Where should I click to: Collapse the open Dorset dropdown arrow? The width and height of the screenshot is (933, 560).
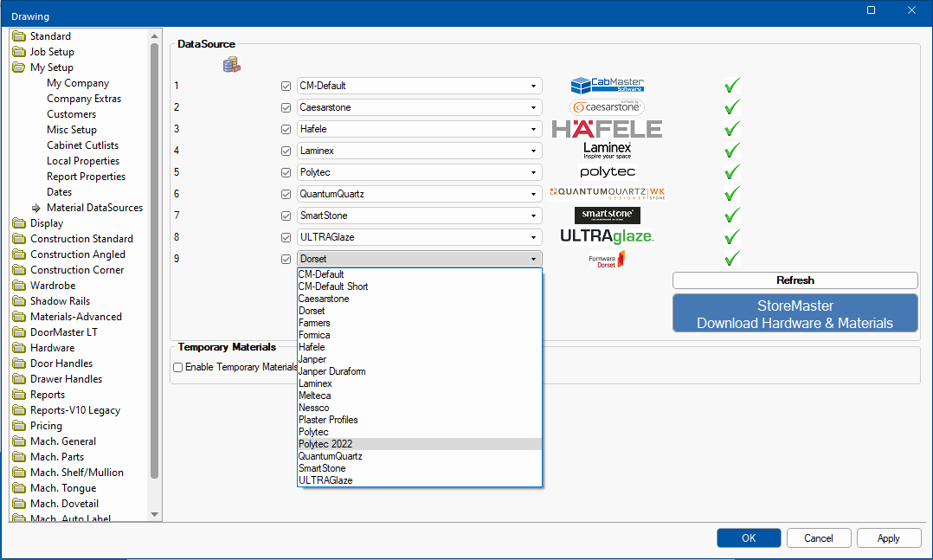[534, 259]
